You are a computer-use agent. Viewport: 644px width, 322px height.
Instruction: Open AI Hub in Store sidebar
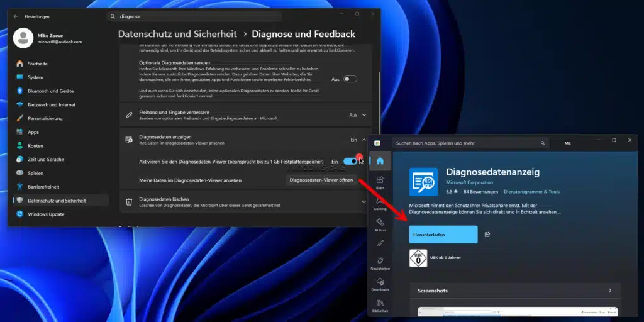[380, 225]
